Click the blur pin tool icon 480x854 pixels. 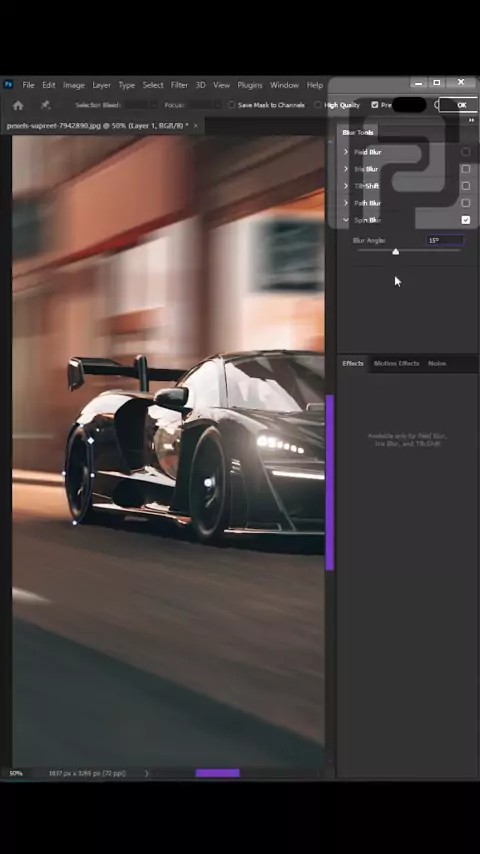point(46,105)
